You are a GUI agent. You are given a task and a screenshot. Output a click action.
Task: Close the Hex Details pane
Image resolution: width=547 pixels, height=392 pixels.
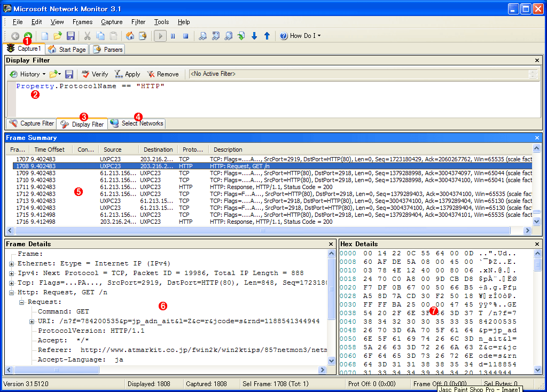coord(537,244)
